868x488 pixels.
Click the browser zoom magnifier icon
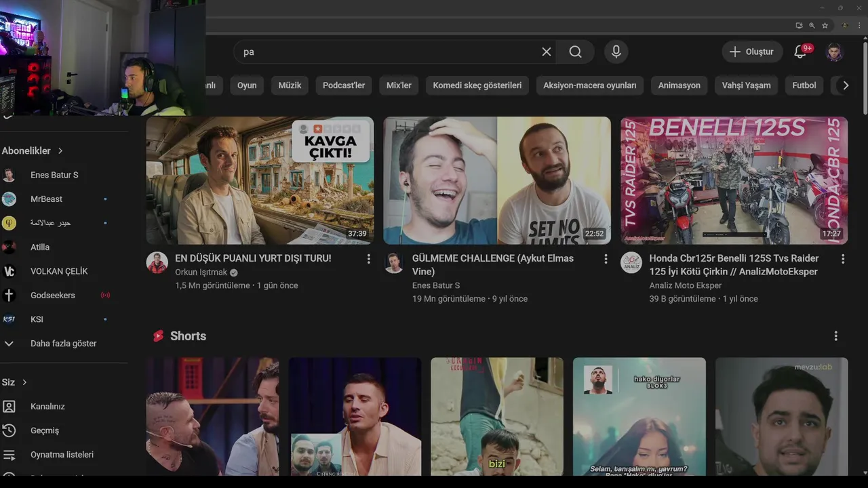click(x=812, y=25)
